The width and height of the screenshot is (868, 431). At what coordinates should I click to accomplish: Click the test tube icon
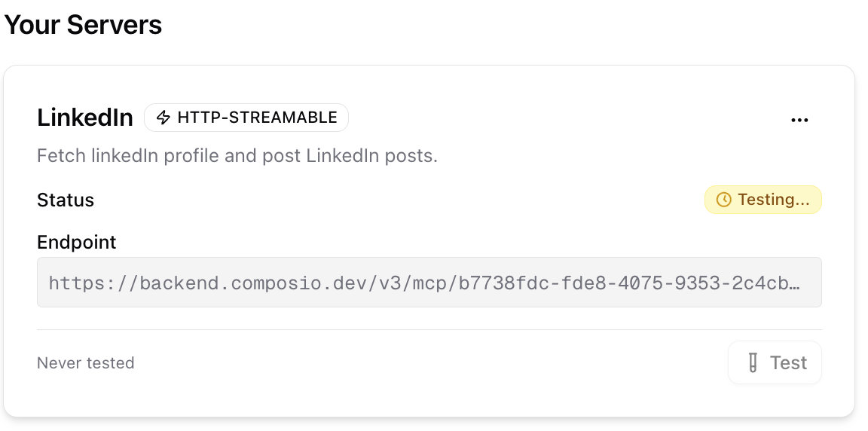pos(753,363)
